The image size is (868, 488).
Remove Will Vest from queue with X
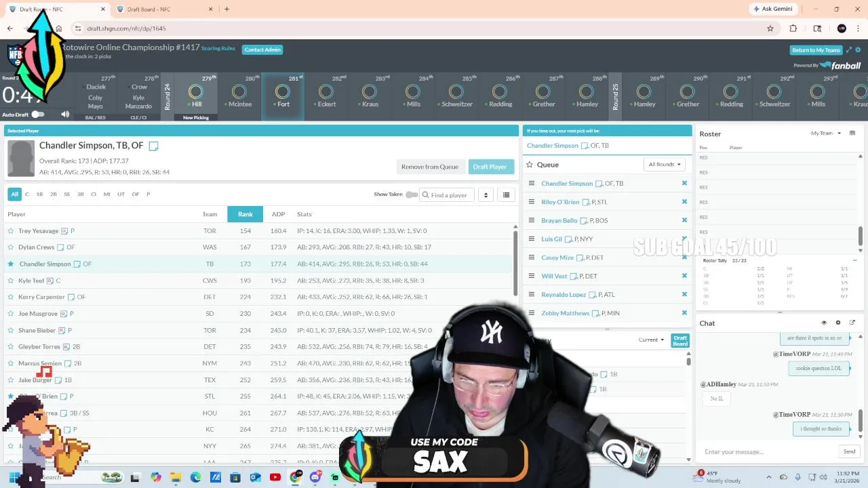[684, 276]
